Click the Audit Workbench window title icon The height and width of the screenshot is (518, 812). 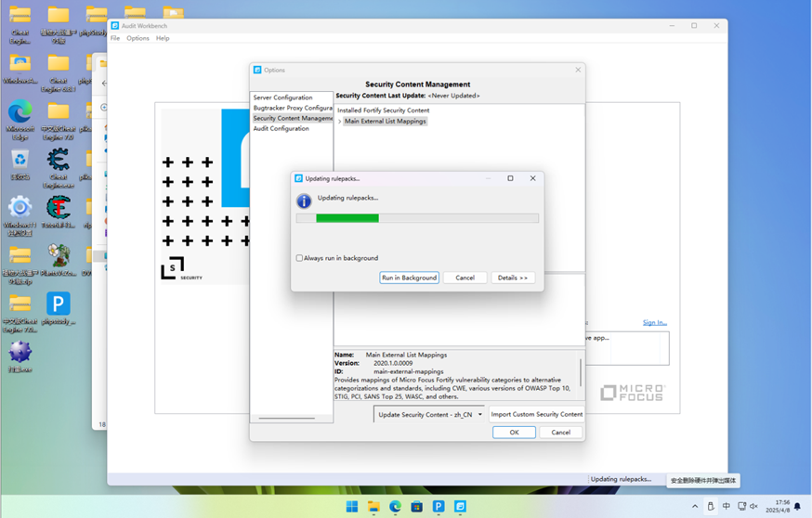tap(115, 25)
